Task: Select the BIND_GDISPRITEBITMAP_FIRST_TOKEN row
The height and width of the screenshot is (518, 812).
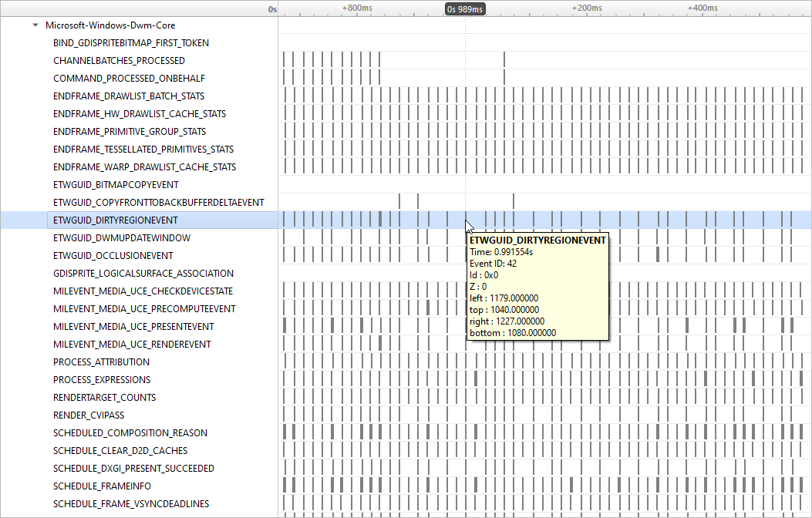Action: pyautogui.click(x=130, y=42)
